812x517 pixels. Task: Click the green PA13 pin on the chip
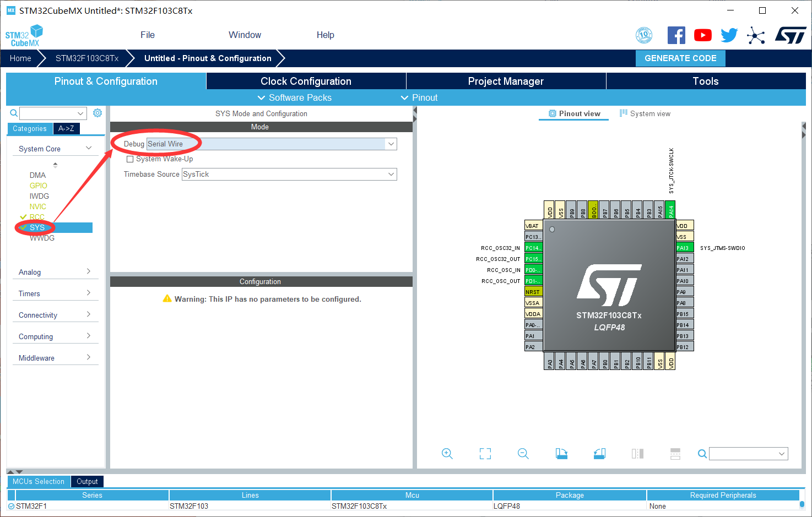click(x=684, y=248)
